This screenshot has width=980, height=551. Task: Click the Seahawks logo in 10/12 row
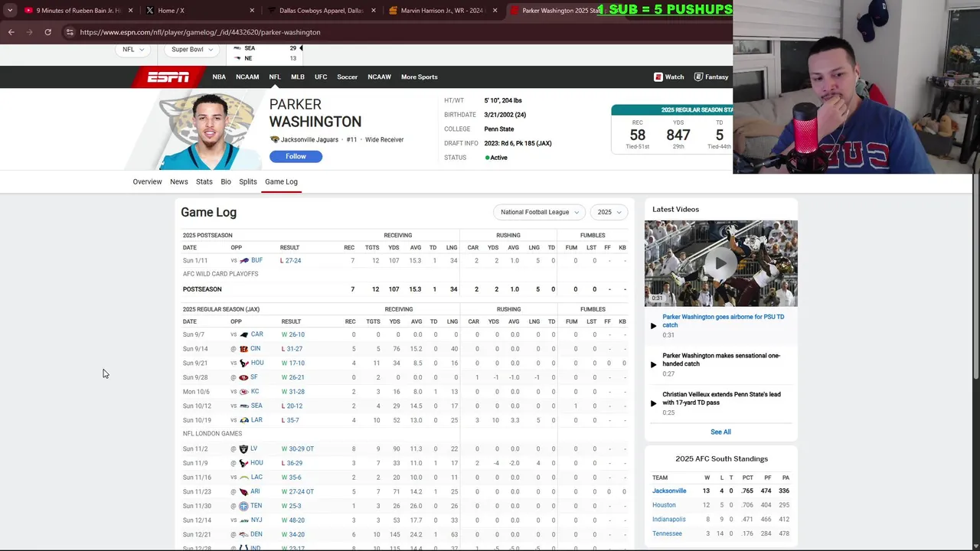pos(244,406)
